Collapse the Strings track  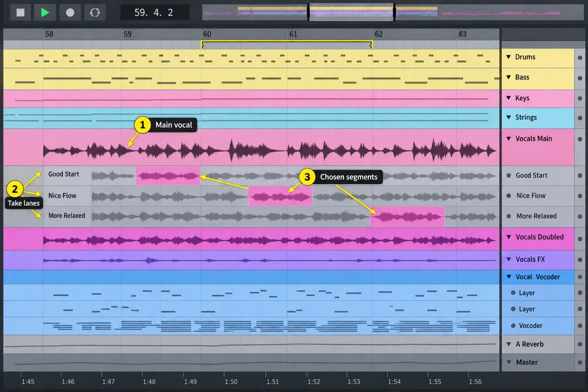tap(508, 118)
